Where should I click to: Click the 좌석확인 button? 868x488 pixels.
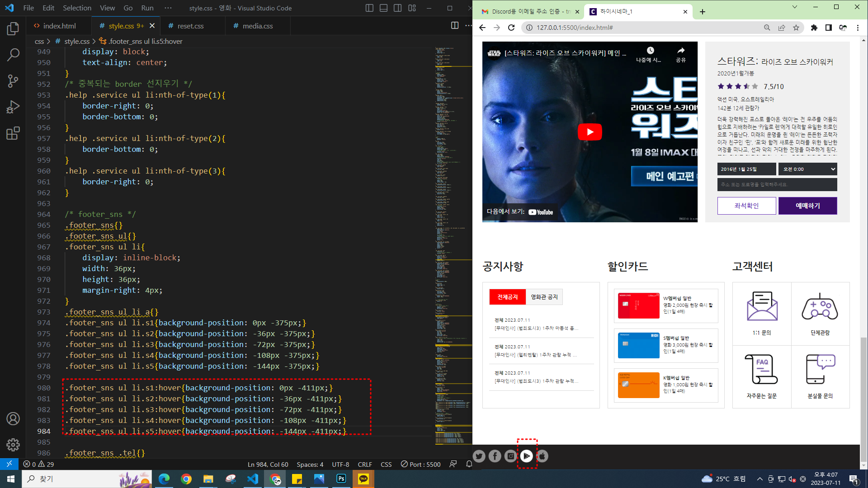[746, 206]
